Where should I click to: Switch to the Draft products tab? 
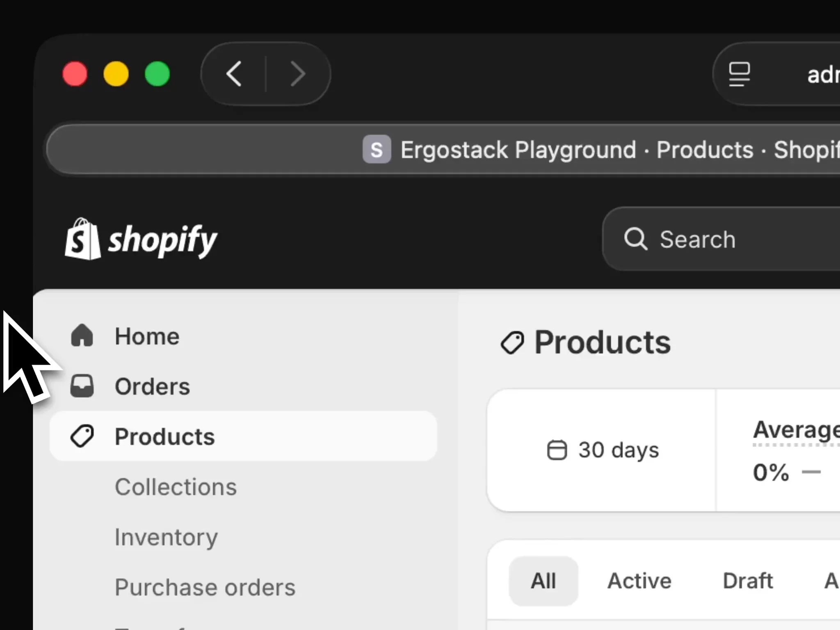click(747, 581)
